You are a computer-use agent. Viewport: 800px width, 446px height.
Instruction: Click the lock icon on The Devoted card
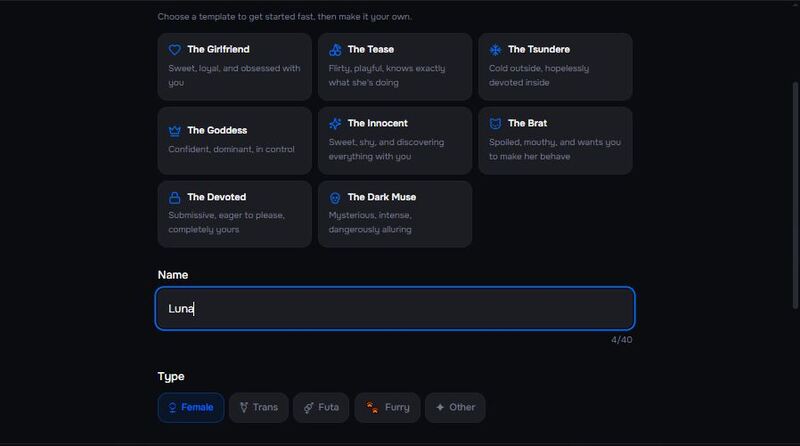pyautogui.click(x=174, y=197)
